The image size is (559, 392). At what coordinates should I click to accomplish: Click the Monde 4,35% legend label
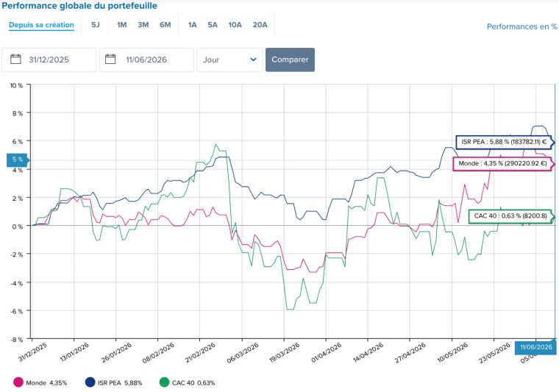pyautogui.click(x=46, y=383)
